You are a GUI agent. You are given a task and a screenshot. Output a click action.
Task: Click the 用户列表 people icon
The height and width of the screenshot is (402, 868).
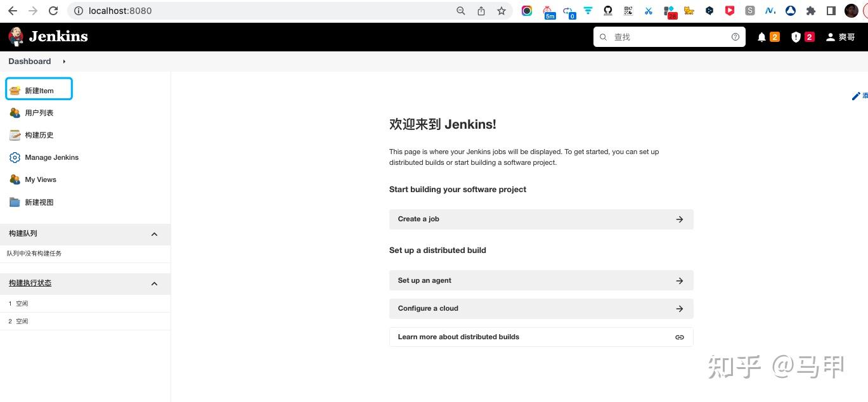click(x=15, y=113)
